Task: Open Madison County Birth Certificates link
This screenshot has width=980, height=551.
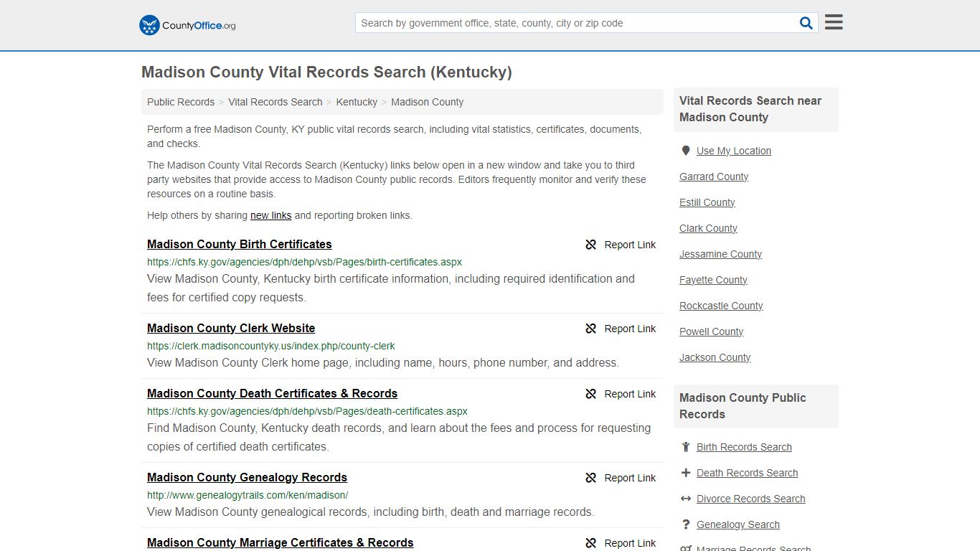Action: tap(240, 244)
